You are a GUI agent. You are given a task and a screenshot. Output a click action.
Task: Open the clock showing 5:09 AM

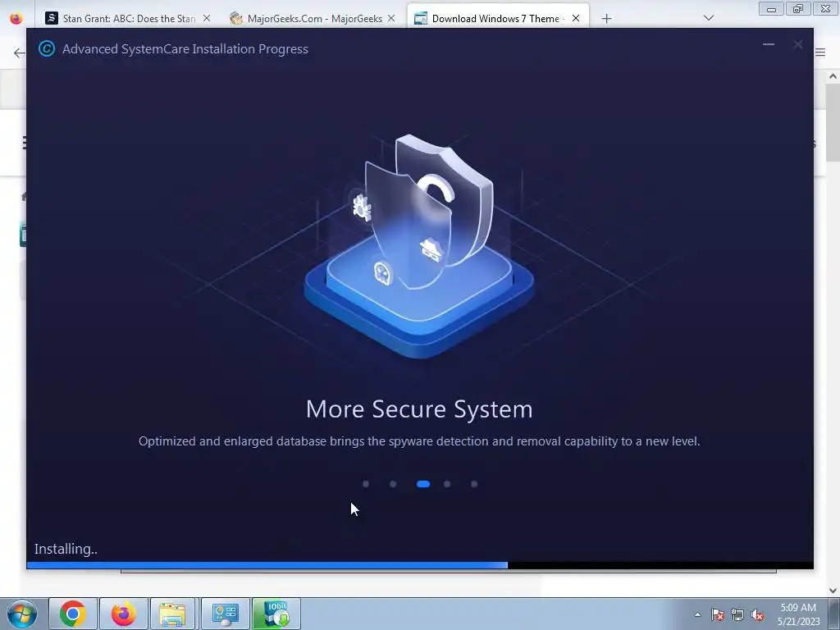[x=798, y=614]
